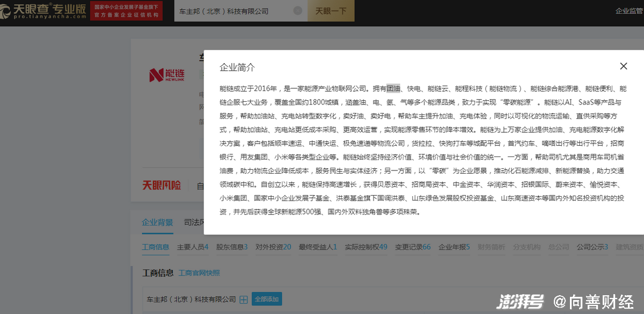Switch to the 企业背景 tab
644x314 pixels.
(x=157, y=222)
